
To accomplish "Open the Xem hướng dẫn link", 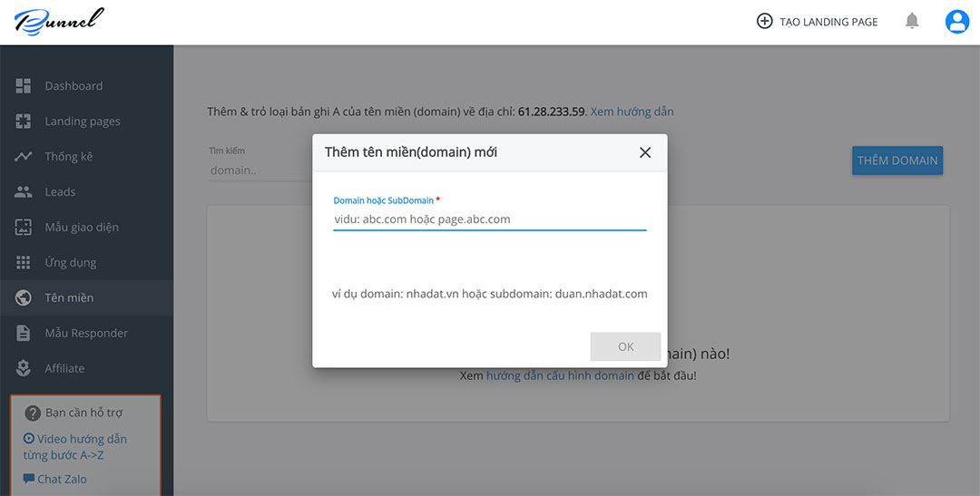I will (632, 112).
